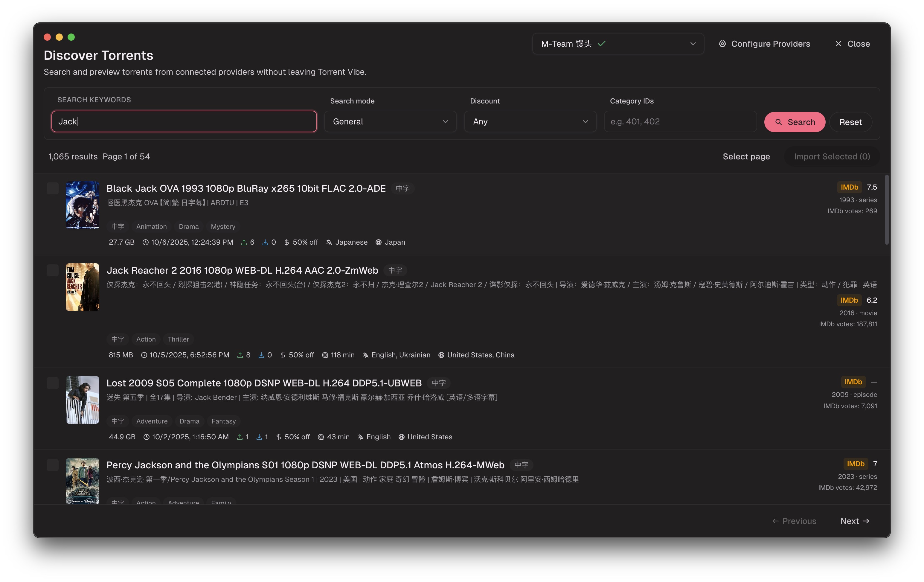The height and width of the screenshot is (582, 924).
Task: Click the results list scrollbar
Action: tap(886, 210)
